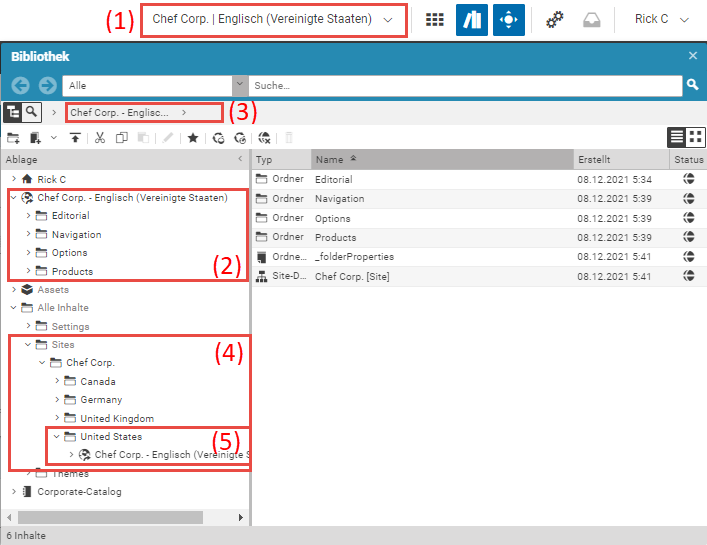Click the star bookmark icon

pos(193,138)
